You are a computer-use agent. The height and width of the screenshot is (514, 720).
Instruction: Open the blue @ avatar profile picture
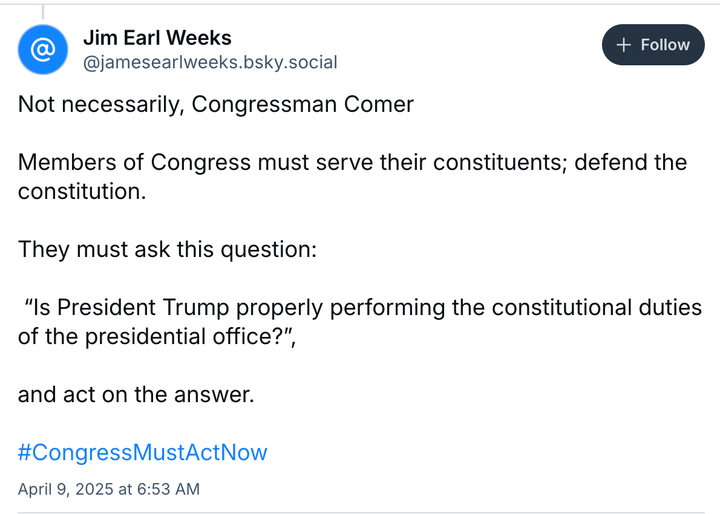pos(43,50)
